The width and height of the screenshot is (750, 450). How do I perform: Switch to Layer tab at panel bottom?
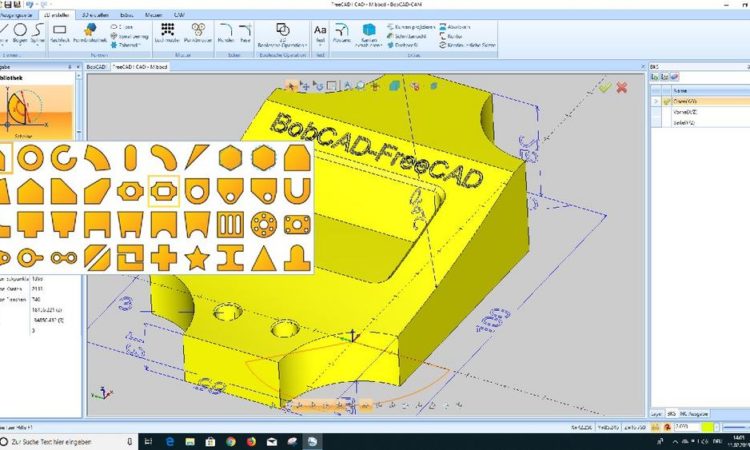(x=656, y=414)
